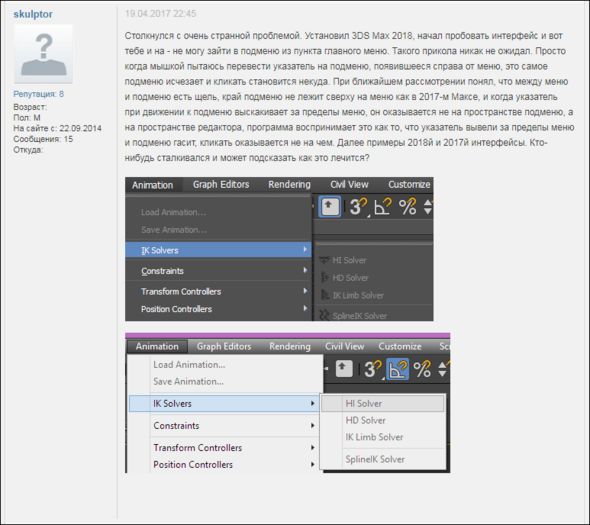Image resolution: width=590 pixels, height=525 pixels.
Task: Open Rendering menu in lower light menubar
Action: (290, 346)
